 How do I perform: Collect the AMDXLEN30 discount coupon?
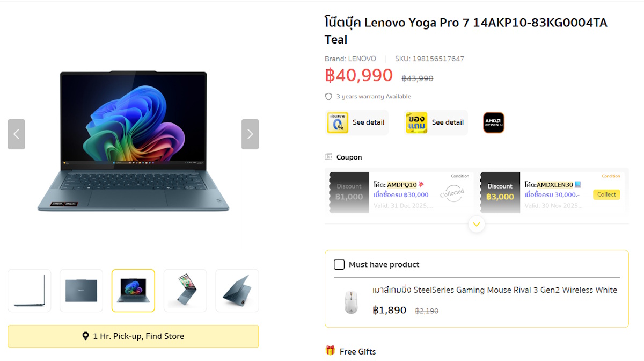(x=606, y=194)
